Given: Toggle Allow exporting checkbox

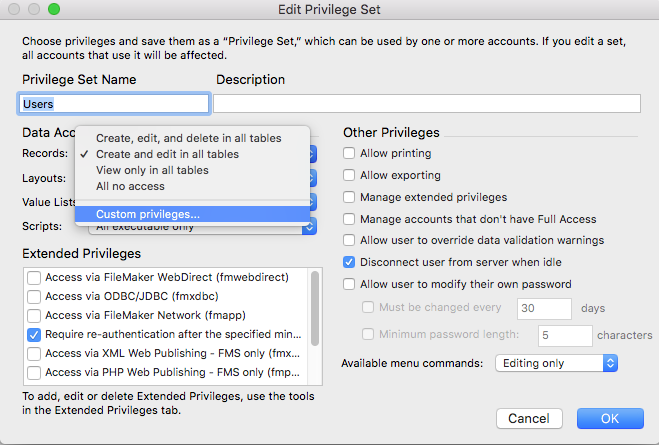Looking at the screenshot, I should [x=349, y=176].
